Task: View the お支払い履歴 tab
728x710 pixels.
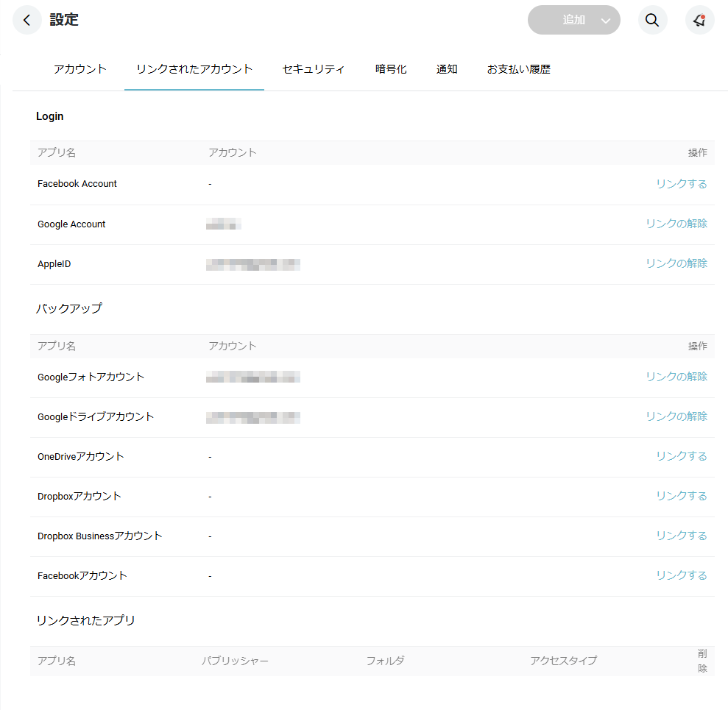Action: coord(518,69)
